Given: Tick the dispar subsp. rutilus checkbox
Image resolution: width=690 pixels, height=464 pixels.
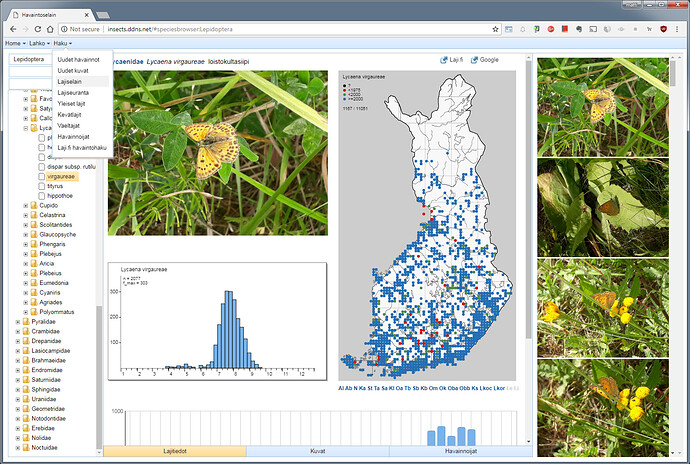Looking at the screenshot, I should tap(41, 167).
